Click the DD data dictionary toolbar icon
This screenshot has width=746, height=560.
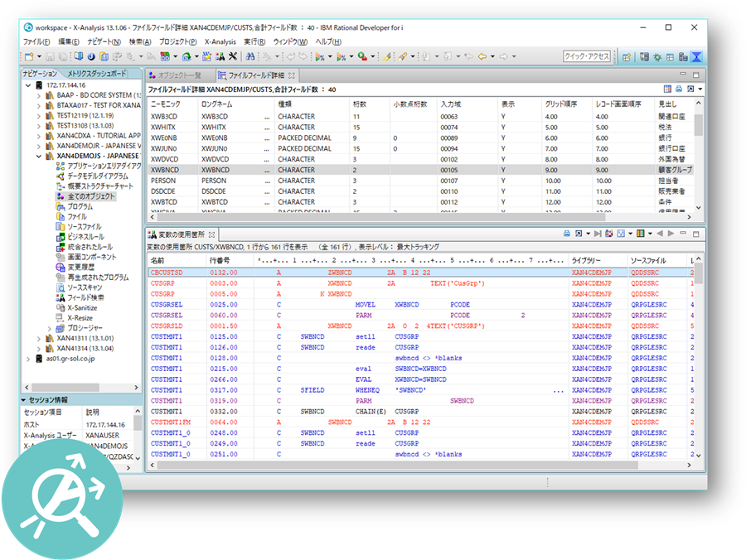point(165,56)
